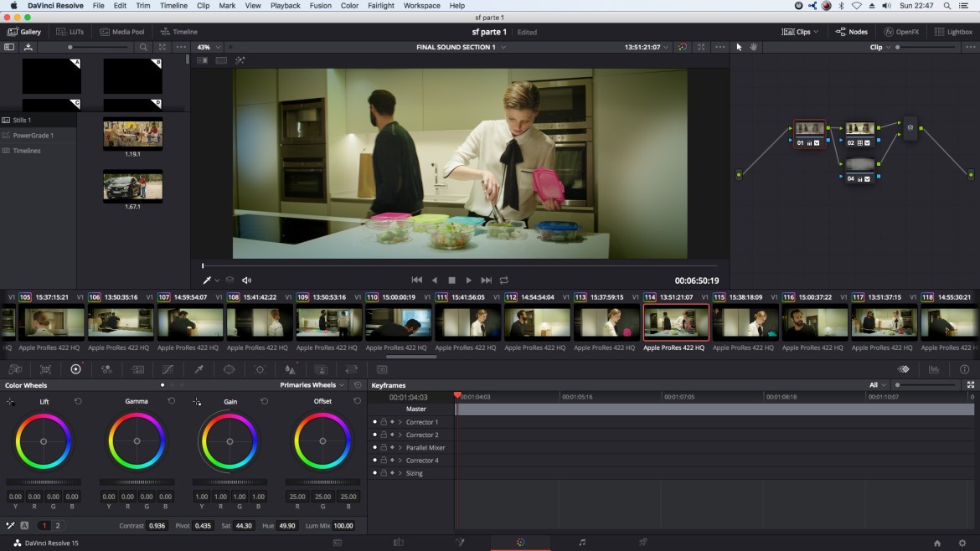The width and height of the screenshot is (980, 551).
Task: Switch to the Fairlight page icon
Action: [582, 543]
